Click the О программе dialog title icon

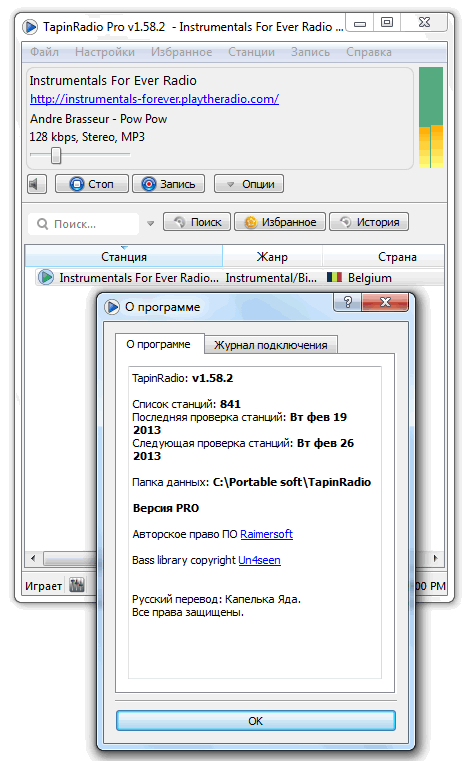pyautogui.click(x=112, y=307)
